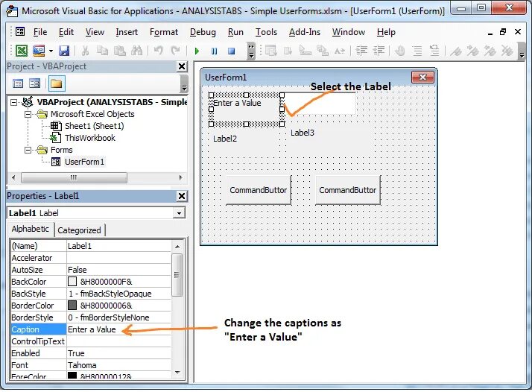
Task: Open the Add-Ins menu
Action: coord(305,32)
